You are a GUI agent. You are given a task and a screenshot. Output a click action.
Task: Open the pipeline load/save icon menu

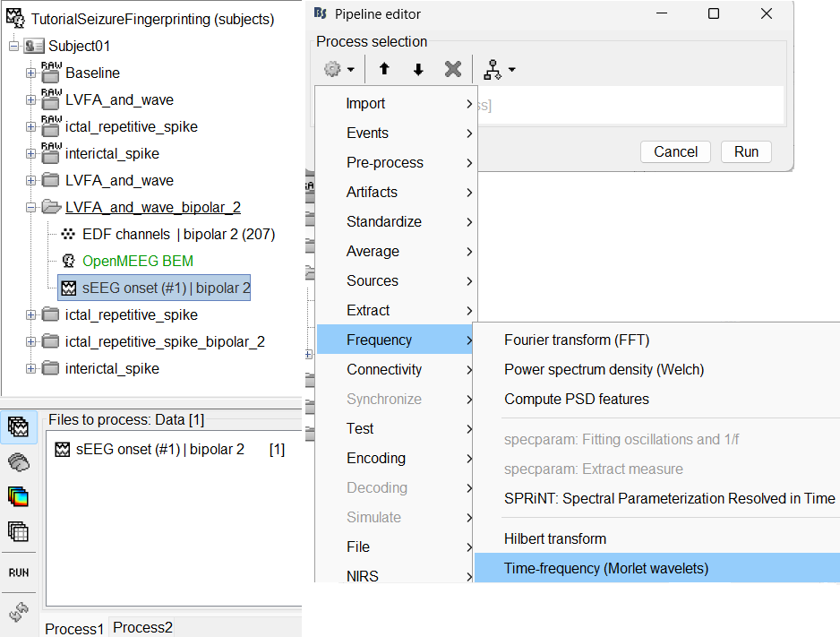point(498,70)
